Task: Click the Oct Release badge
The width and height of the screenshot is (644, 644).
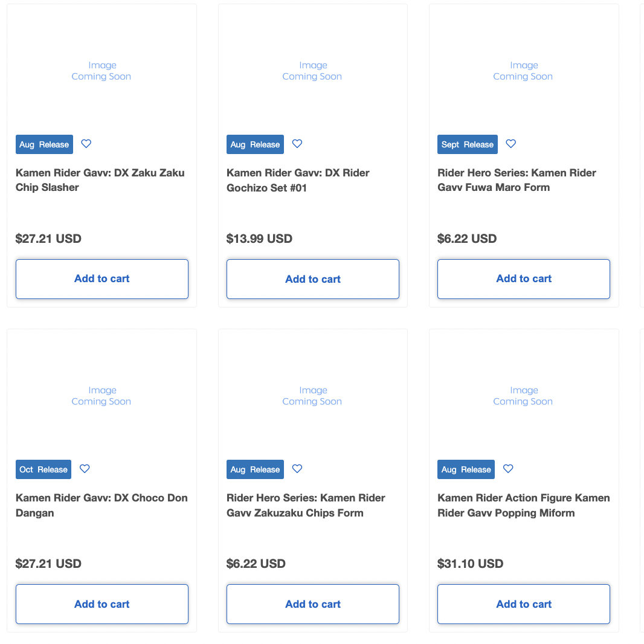Action: tap(43, 469)
